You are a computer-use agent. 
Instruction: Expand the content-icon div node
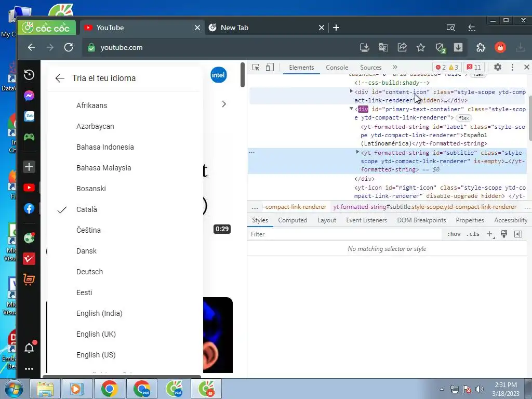click(x=352, y=91)
